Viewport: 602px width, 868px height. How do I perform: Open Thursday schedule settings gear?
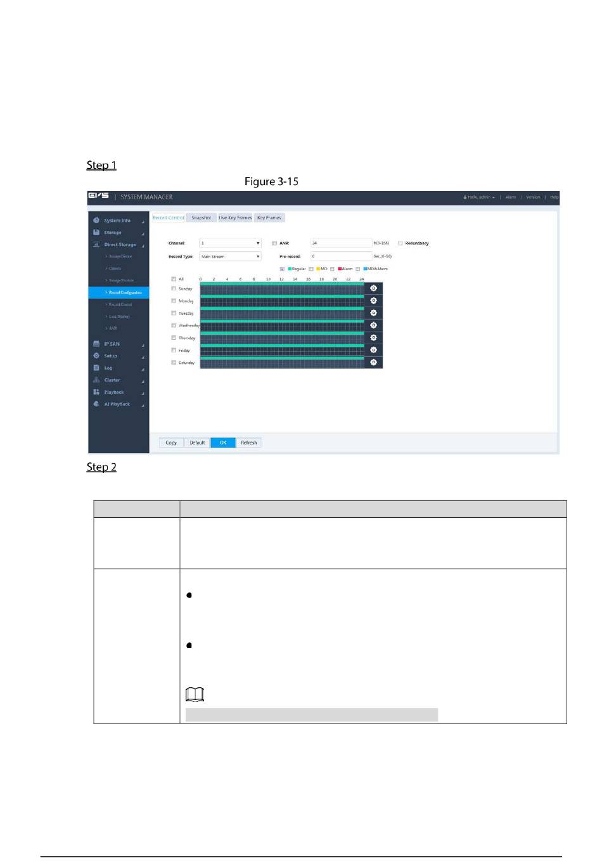click(x=373, y=338)
